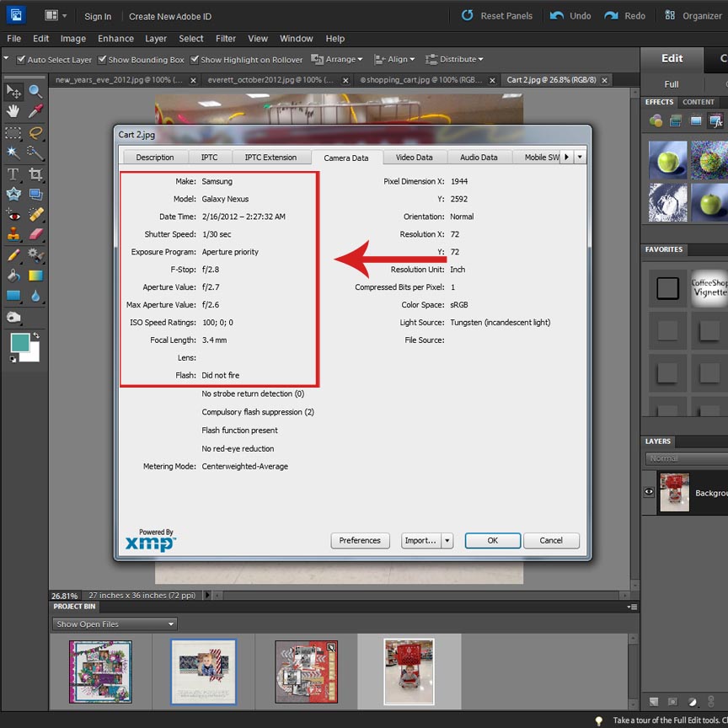Image resolution: width=728 pixels, height=728 pixels.
Task: Click Reset Panels
Action: pyautogui.click(x=497, y=16)
